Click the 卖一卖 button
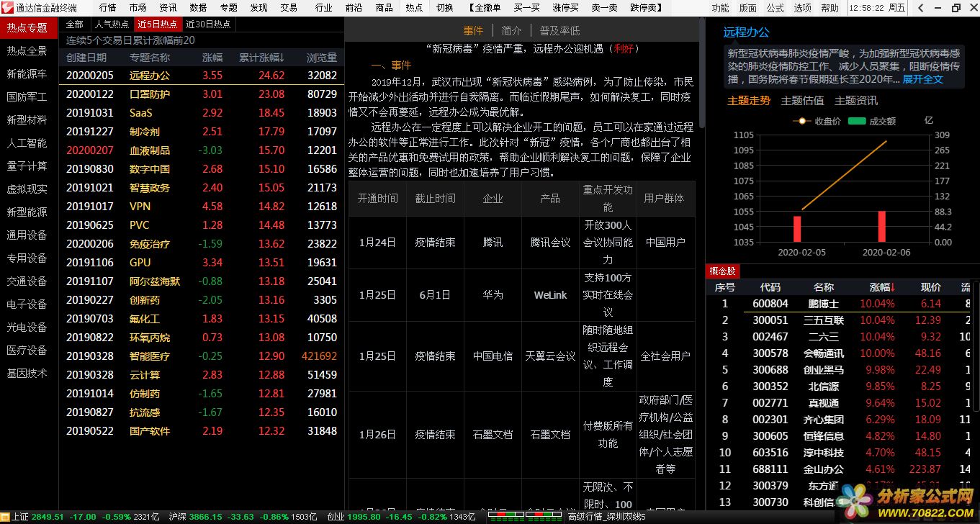This screenshot has width=980, height=524. 604,8
